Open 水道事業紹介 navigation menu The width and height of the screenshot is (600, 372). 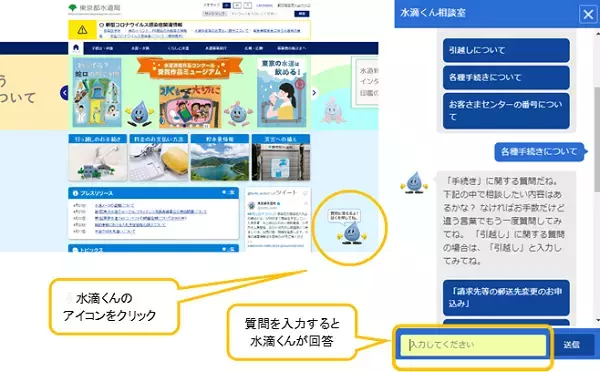point(216,48)
